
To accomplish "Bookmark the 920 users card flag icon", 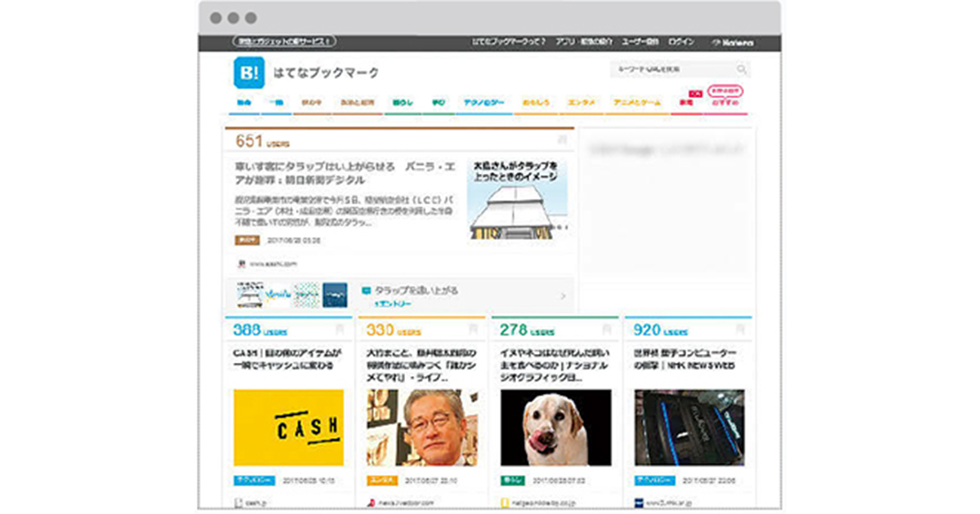I will tap(740, 330).
